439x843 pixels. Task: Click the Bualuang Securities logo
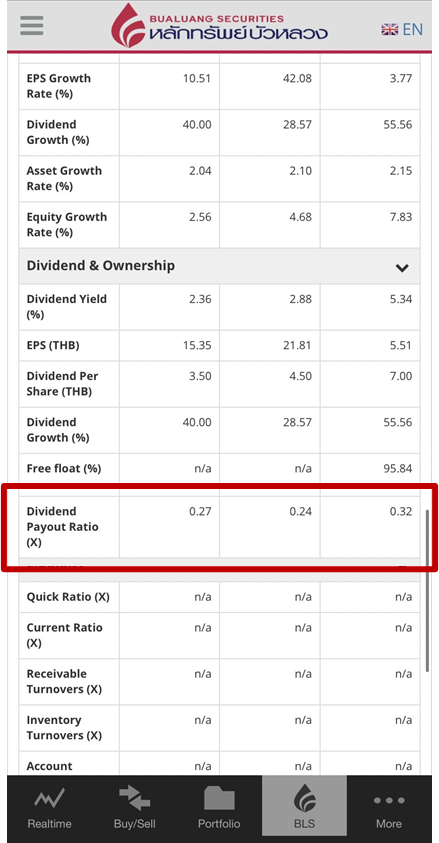pos(219,25)
